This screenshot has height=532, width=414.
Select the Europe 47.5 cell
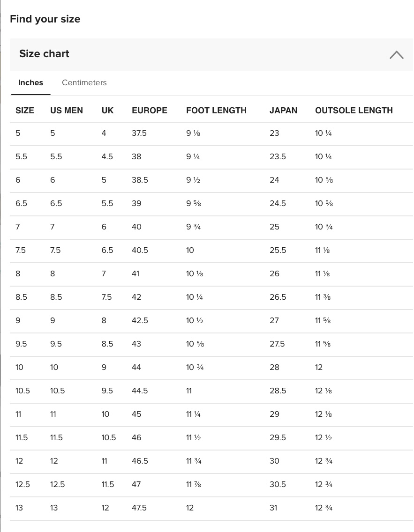click(x=139, y=508)
